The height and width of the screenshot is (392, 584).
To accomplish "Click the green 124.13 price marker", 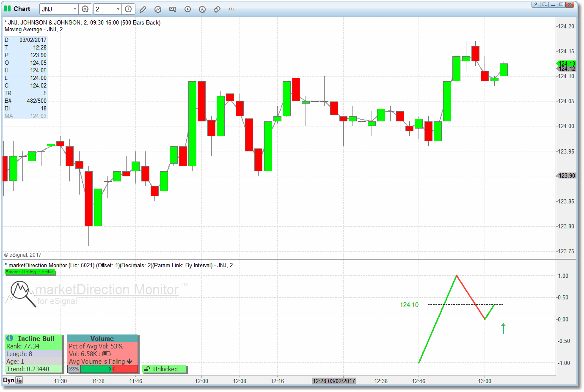I will pyautogui.click(x=566, y=63).
